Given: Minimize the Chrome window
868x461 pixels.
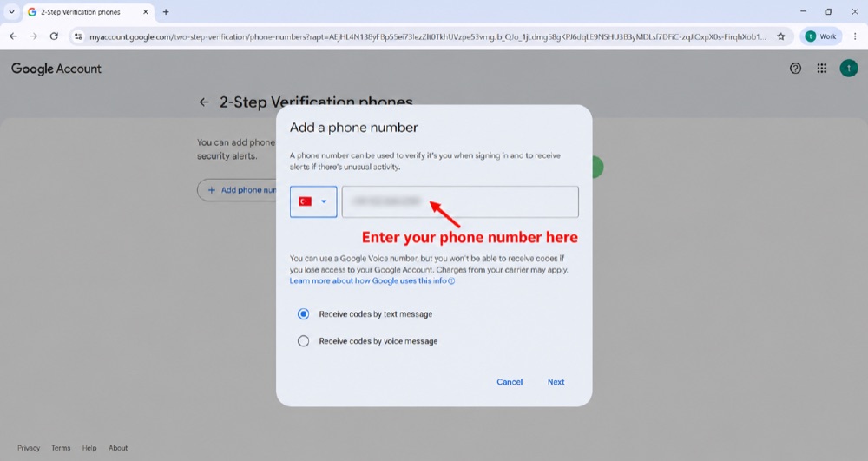Looking at the screenshot, I should click(x=803, y=11).
